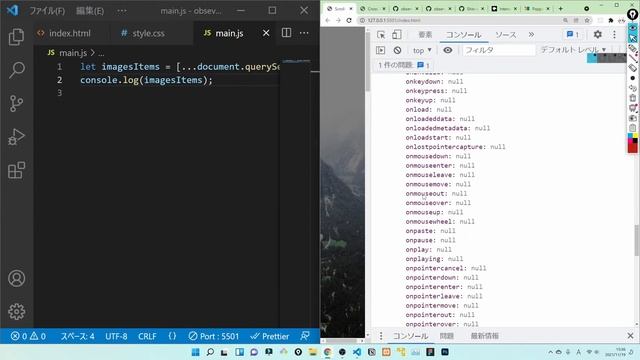Open the デフォルト レベル dropdown
This screenshot has height=360, width=640.
tap(573, 50)
